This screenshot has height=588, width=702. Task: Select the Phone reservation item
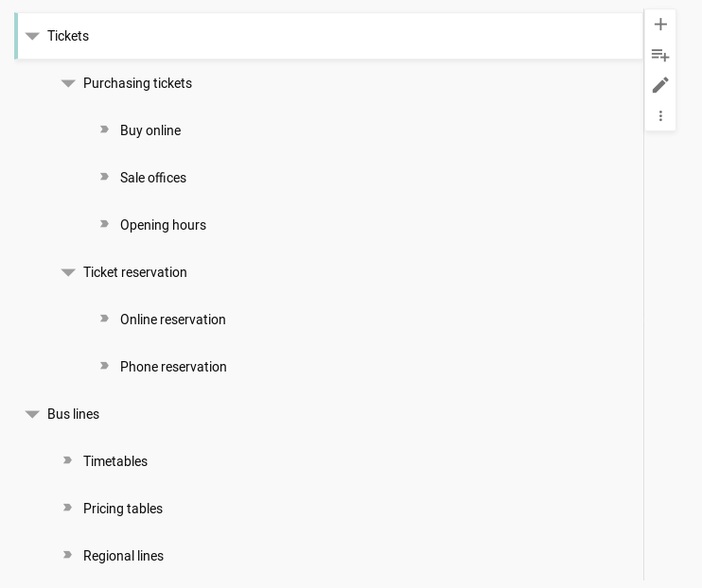pyautogui.click(x=173, y=367)
